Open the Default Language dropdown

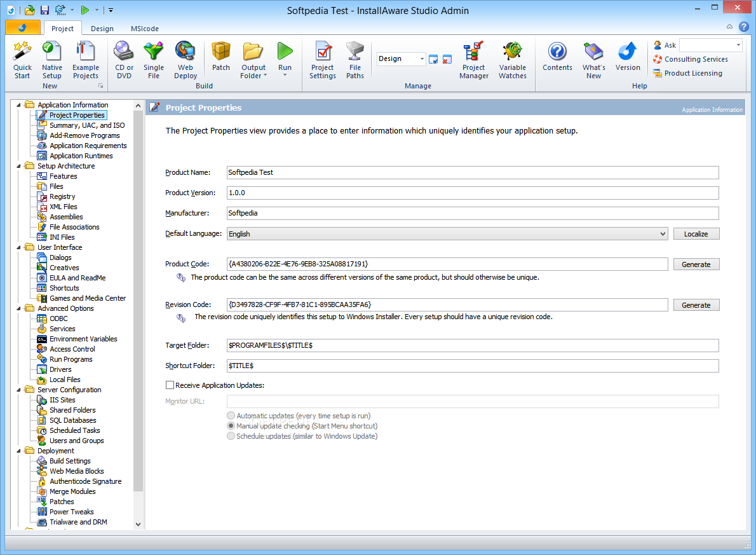click(x=447, y=233)
